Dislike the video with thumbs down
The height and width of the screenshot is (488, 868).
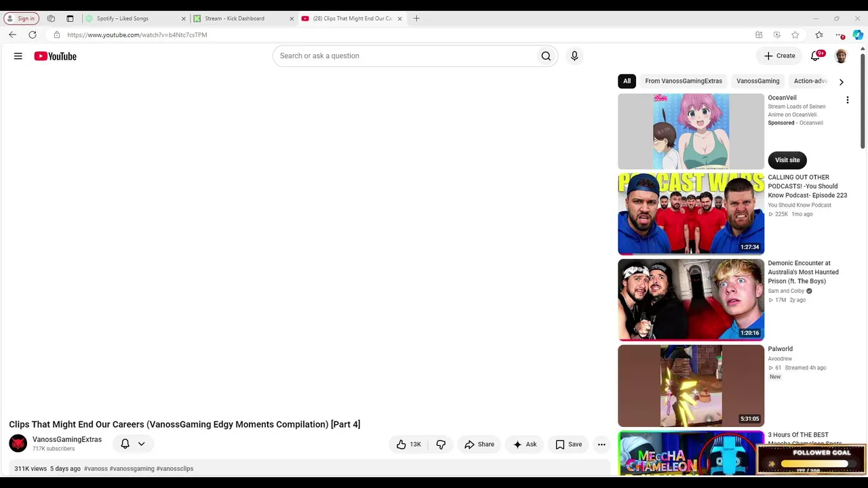coord(441,445)
